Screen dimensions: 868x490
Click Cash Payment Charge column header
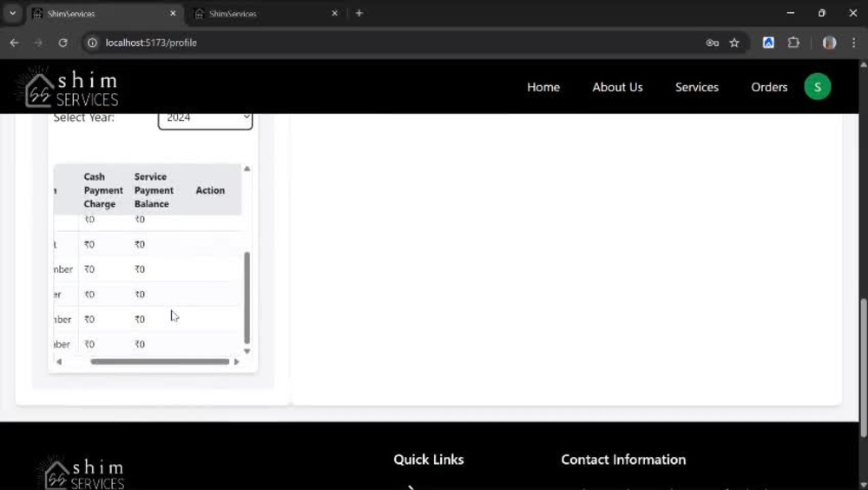tap(103, 190)
